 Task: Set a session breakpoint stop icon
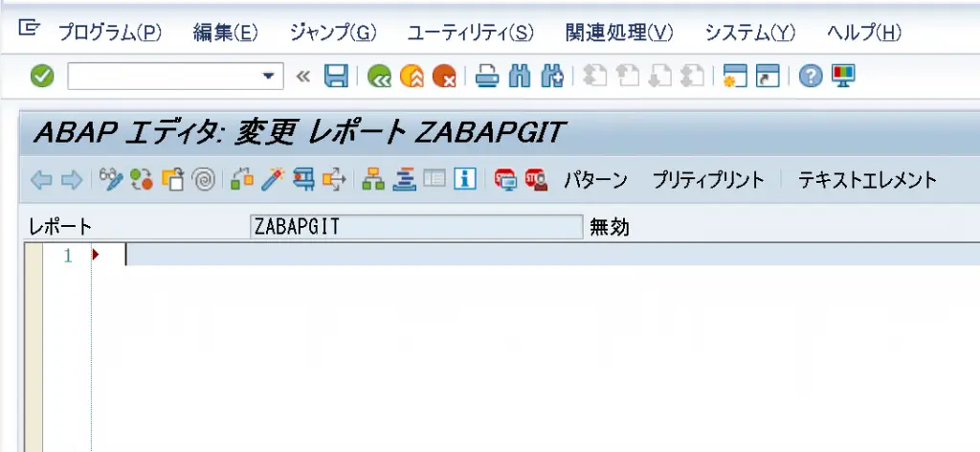[x=505, y=180]
